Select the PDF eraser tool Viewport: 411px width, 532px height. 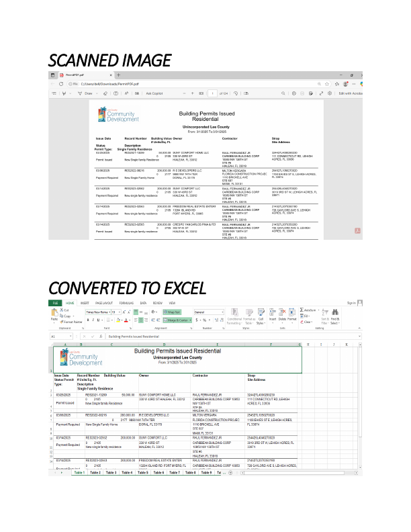coord(105,93)
